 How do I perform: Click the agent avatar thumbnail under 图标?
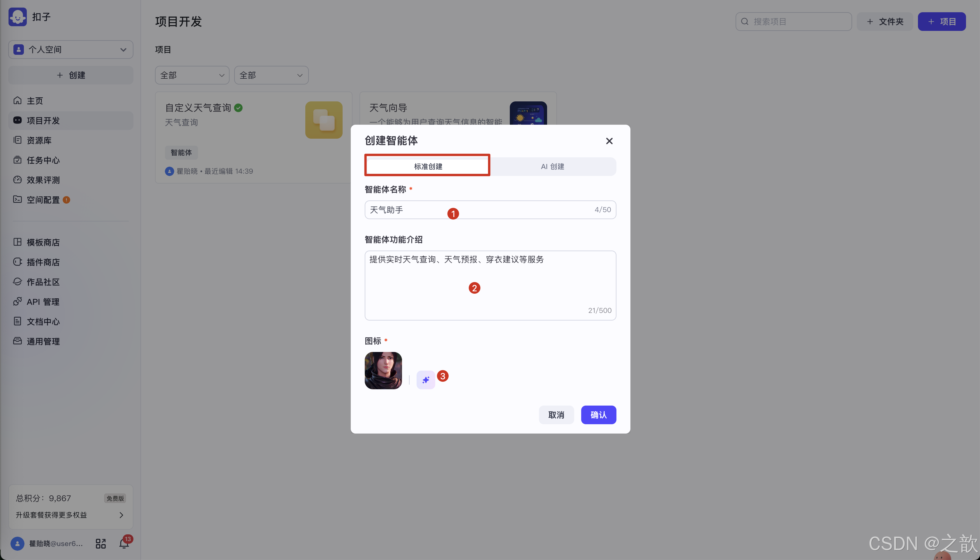[x=383, y=370]
